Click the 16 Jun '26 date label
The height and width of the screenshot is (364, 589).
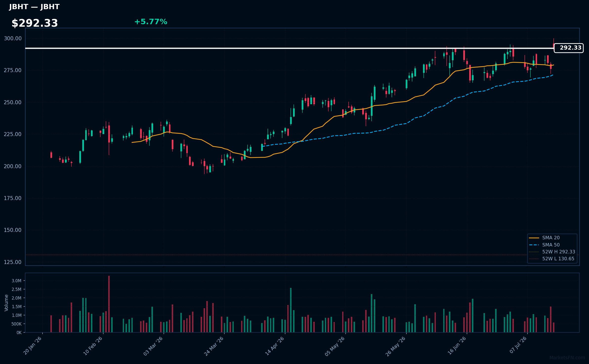click(457, 346)
